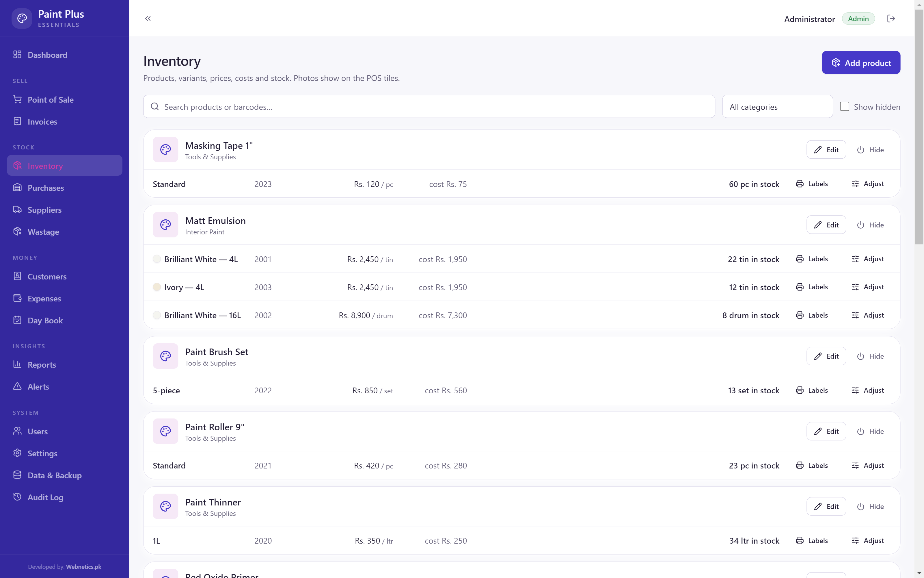The image size is (924, 578).
Task: Collapse sidebar with the double-chevron icon
Action: (148, 18)
